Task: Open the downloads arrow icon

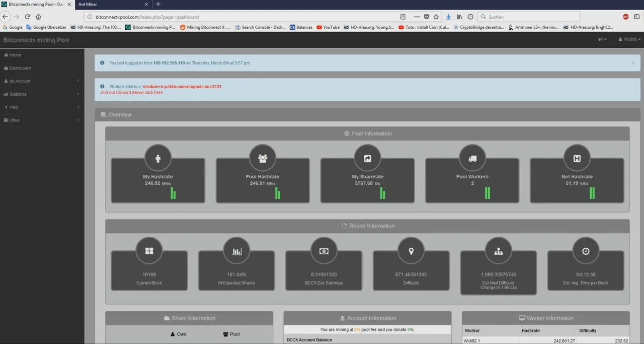Action: (448, 17)
